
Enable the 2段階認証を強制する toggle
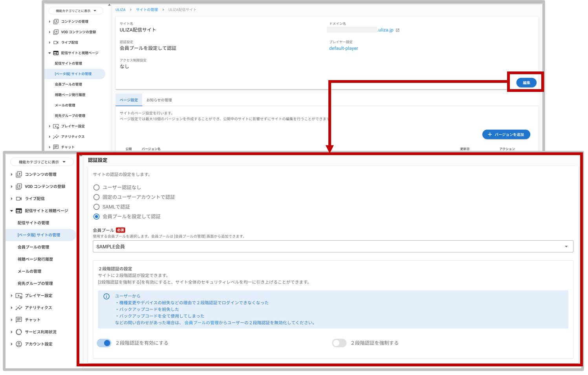click(x=339, y=343)
